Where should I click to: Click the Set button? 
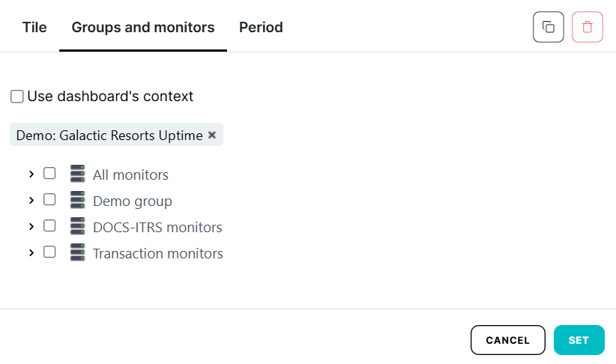[579, 340]
